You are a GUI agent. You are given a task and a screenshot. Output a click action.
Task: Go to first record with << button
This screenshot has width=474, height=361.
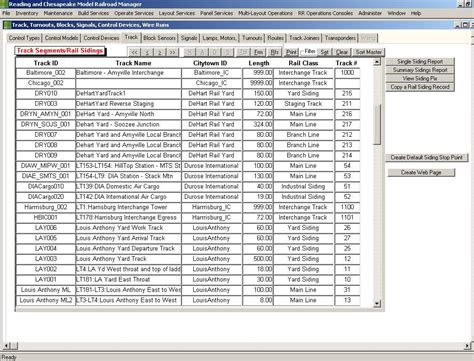point(134,52)
